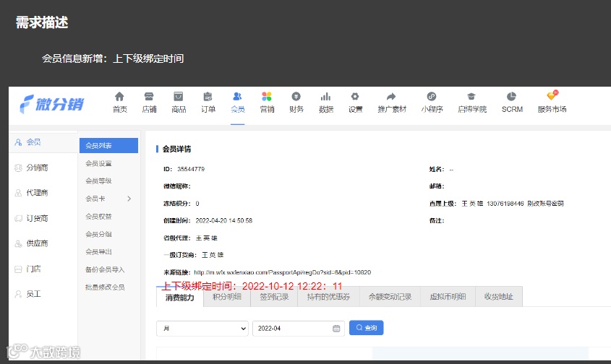Screen dimensions: 611x364
Task: Open the 月 period dropdown
Action: coord(202,329)
